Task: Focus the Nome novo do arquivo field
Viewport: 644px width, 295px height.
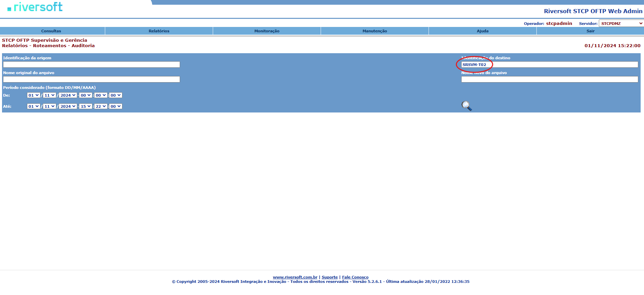Action: [x=550, y=79]
